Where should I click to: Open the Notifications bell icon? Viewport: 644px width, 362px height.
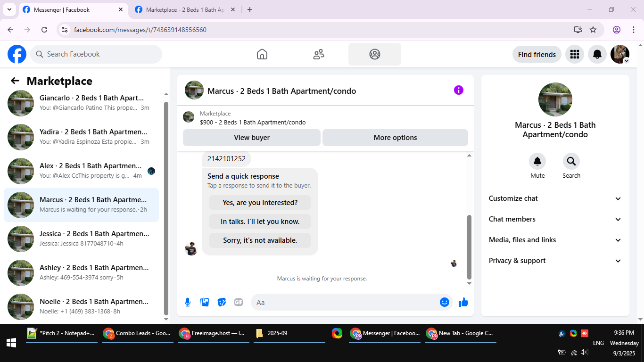(597, 54)
